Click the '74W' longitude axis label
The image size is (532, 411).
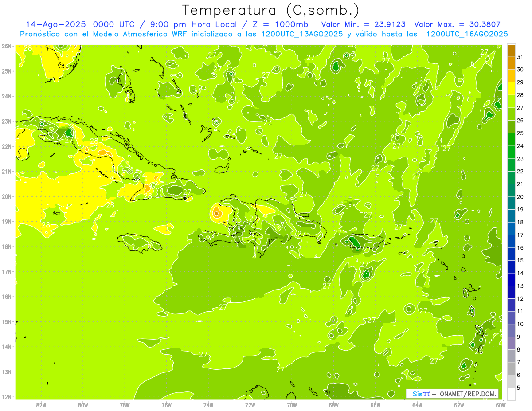pyautogui.click(x=208, y=405)
